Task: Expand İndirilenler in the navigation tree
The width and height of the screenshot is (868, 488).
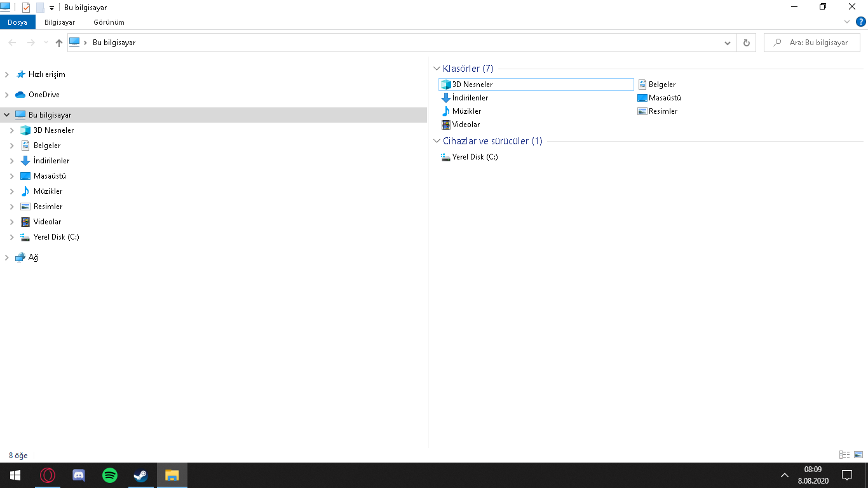Action: (11, 161)
